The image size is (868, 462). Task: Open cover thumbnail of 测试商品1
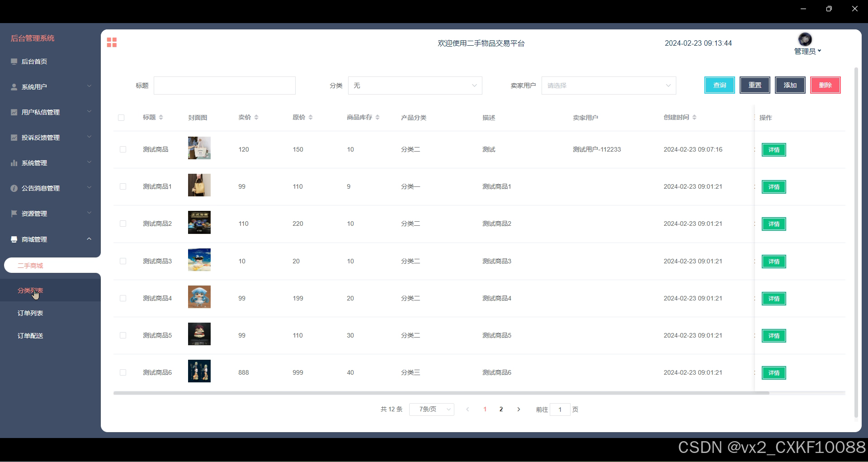(x=199, y=186)
